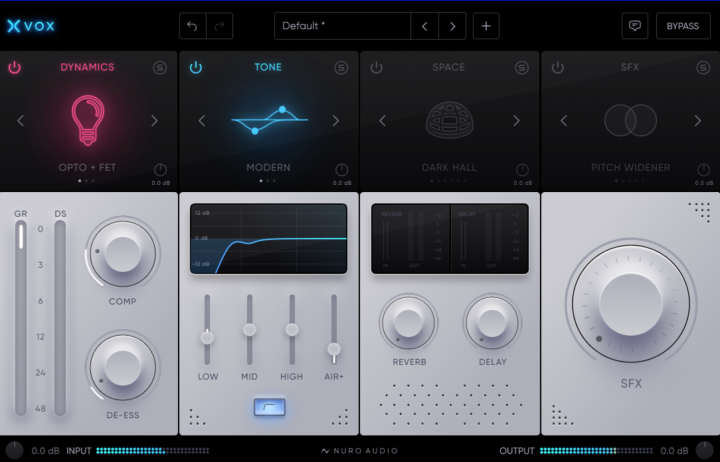Click the DYNAMICS module title
720x462 pixels.
coord(87,67)
